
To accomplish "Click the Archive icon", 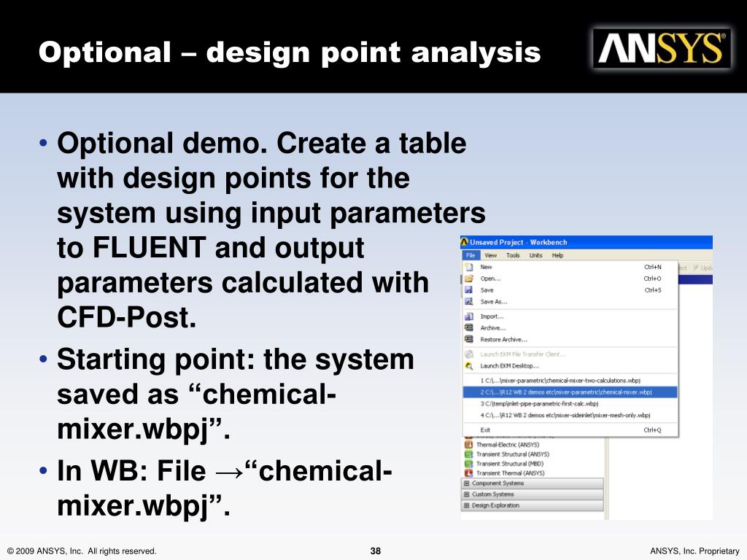I will [x=469, y=327].
